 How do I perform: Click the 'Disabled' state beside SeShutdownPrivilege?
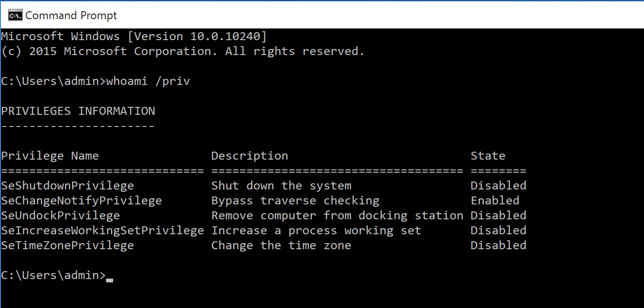click(498, 186)
